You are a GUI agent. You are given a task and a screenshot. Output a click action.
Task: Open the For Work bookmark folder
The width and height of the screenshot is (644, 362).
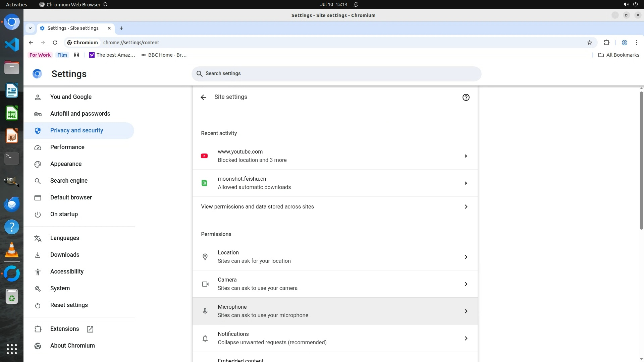[40, 55]
